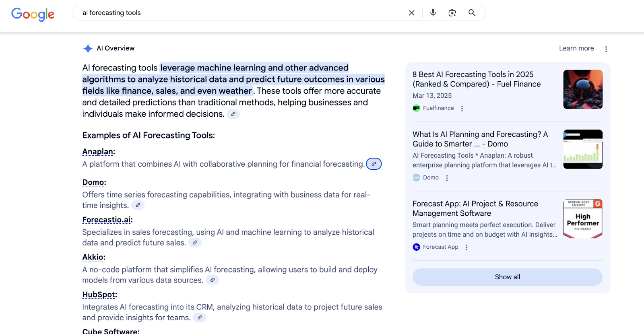
Task: Open more options beside Fuelfinance source
Action: (462, 109)
